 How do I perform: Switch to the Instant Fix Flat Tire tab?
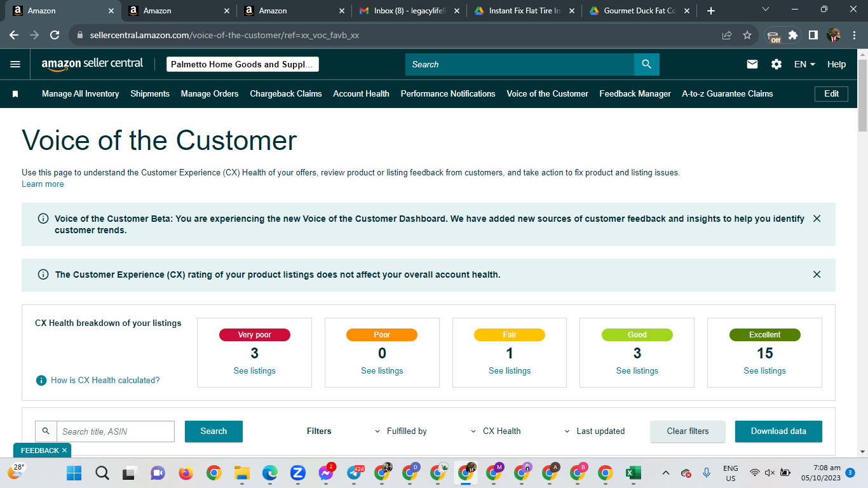click(524, 11)
